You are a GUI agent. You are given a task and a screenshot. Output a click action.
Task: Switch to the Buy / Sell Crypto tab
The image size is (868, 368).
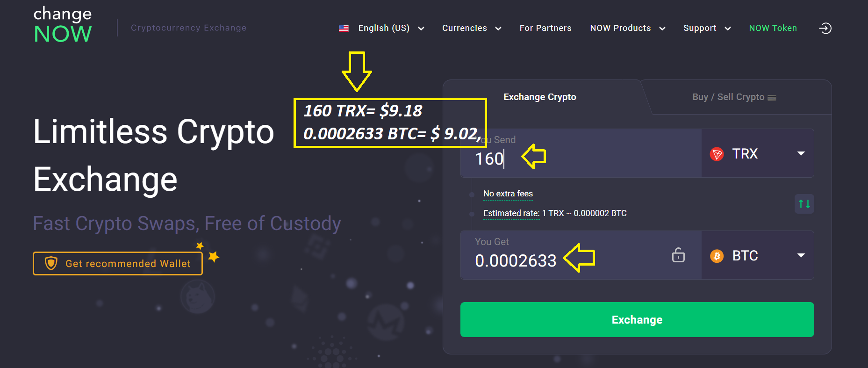(x=734, y=97)
